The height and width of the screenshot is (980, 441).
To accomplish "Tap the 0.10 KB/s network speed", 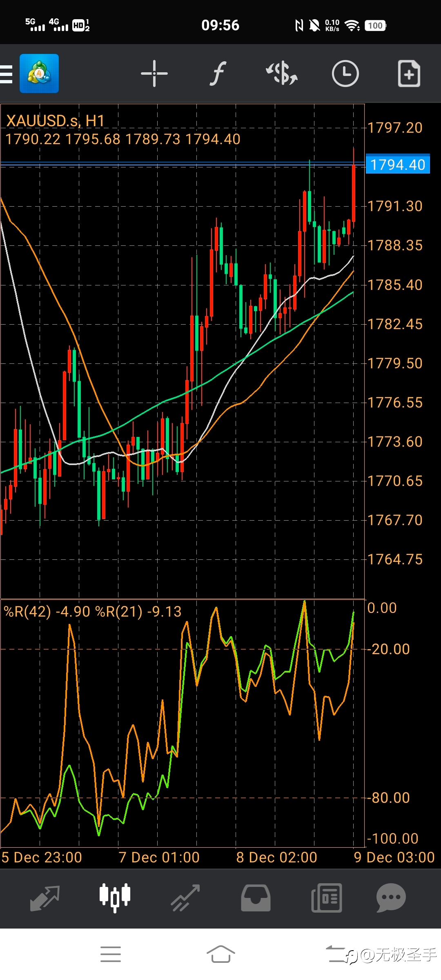I will [332, 25].
